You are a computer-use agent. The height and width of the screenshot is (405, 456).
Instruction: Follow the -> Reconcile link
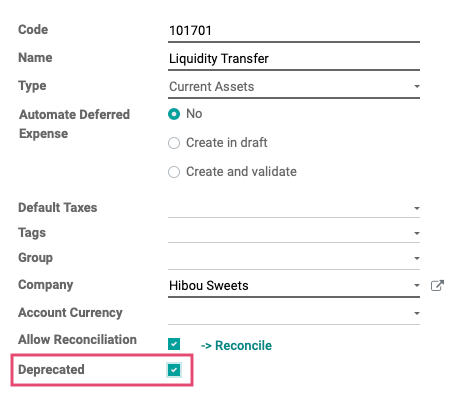pos(236,345)
